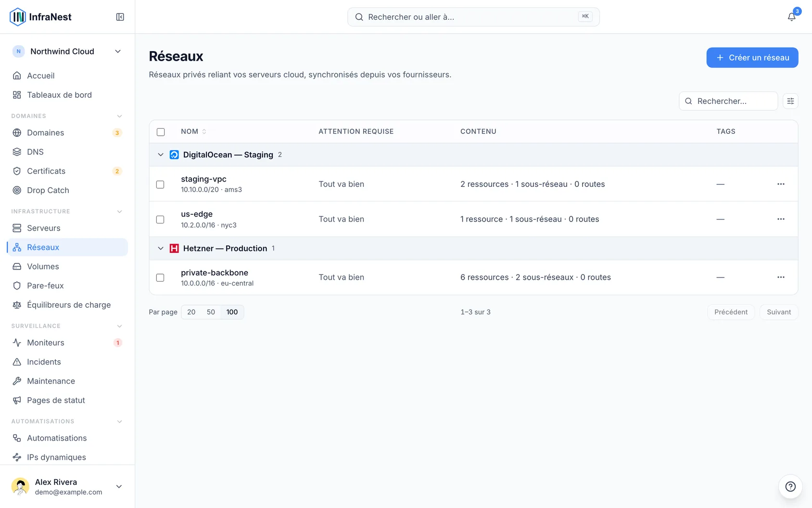
Task: Open table filter settings icon
Action: tap(790, 101)
